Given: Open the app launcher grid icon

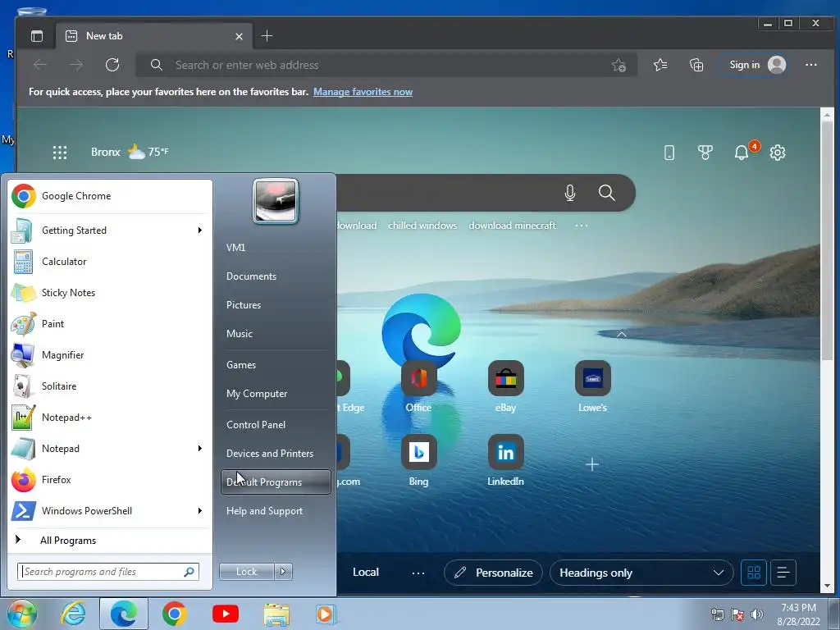Looking at the screenshot, I should point(60,152).
